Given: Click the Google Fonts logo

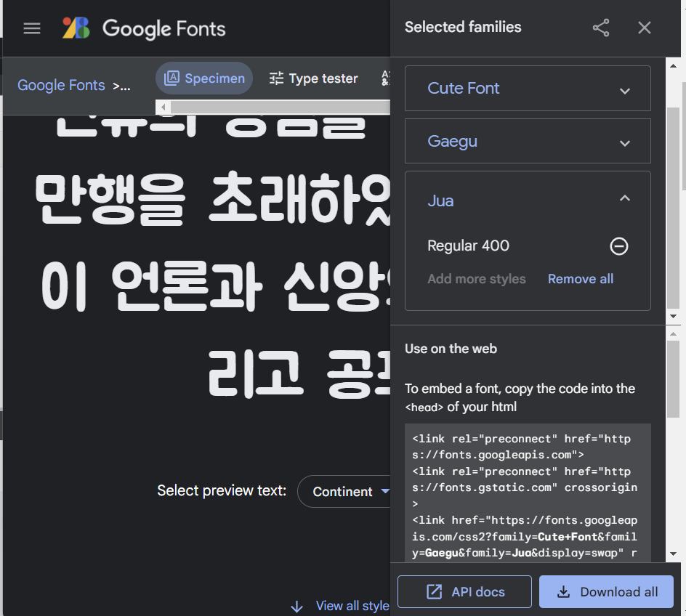Looking at the screenshot, I should (x=76, y=28).
